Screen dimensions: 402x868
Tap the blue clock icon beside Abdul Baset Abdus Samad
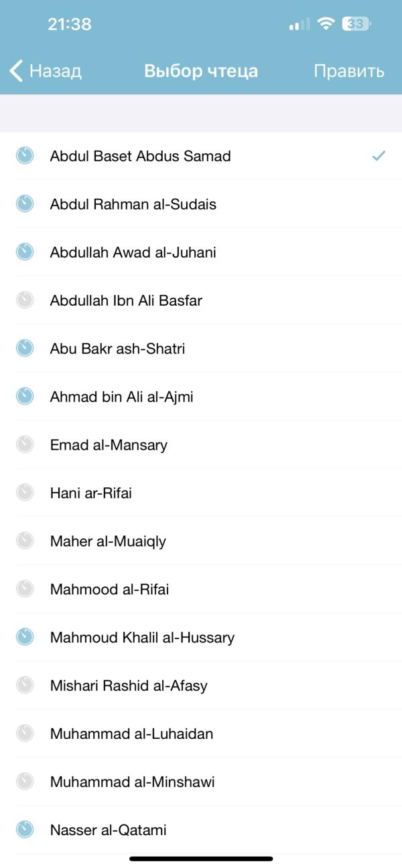tap(25, 156)
